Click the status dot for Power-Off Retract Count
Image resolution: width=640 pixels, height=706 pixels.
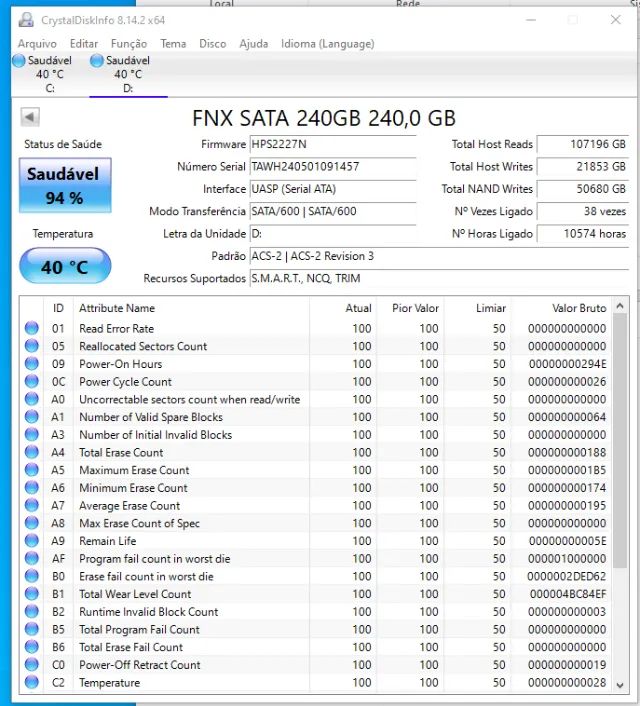(x=32, y=665)
